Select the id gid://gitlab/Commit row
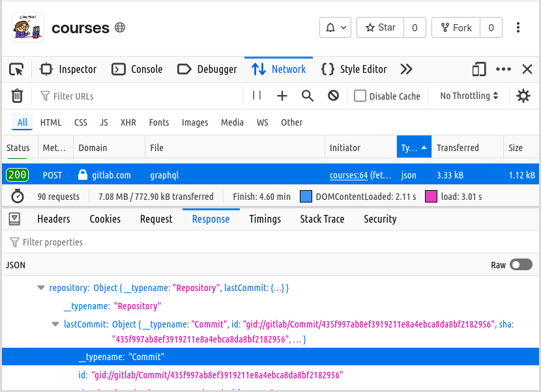The image size is (541, 392). (x=270, y=375)
